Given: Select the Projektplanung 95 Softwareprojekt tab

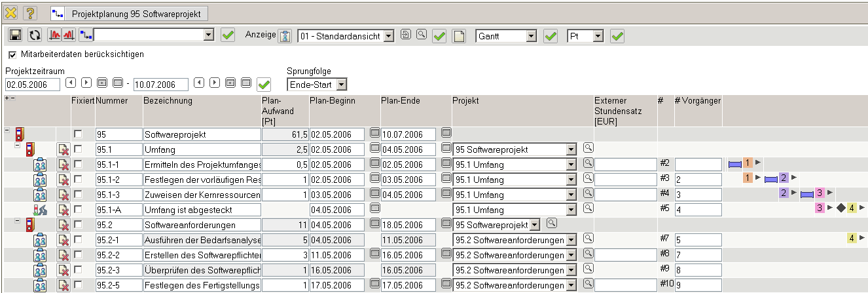Looking at the screenshot, I should (x=130, y=13).
